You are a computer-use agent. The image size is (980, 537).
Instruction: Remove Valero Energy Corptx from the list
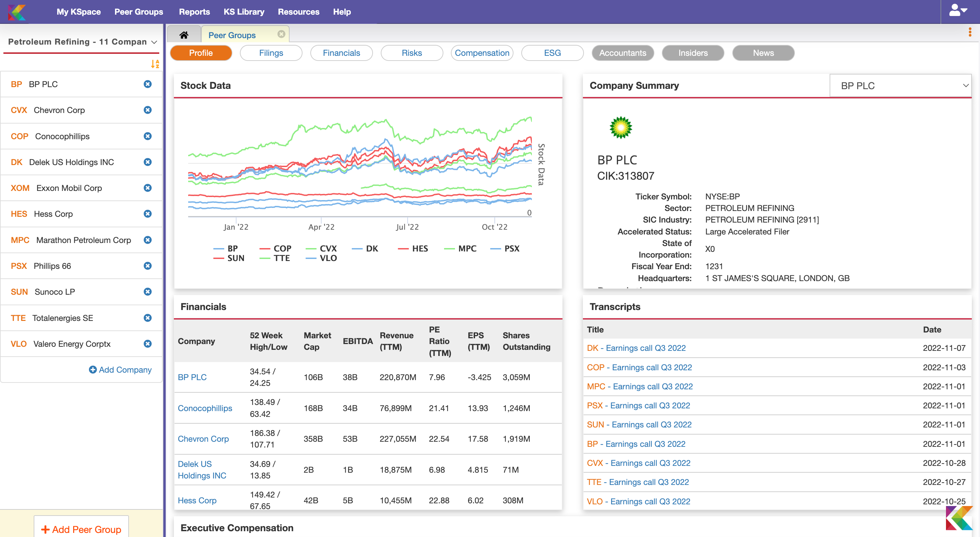coord(148,344)
